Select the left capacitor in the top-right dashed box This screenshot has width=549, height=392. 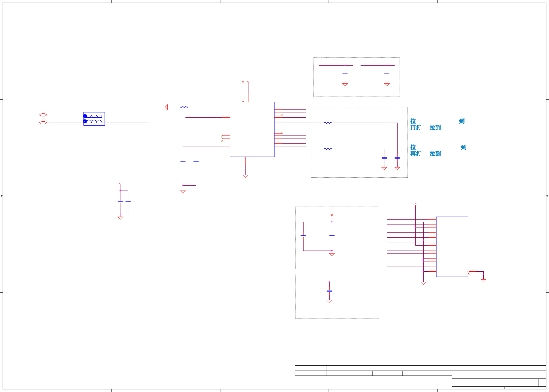[345, 74]
